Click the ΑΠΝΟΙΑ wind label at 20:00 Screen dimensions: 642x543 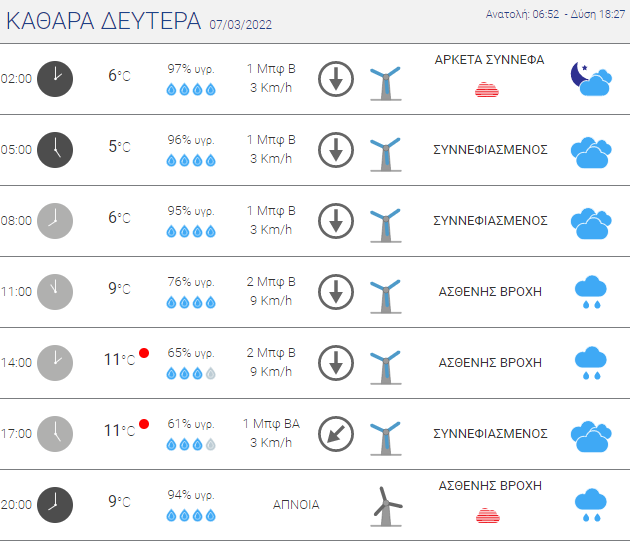point(296,505)
